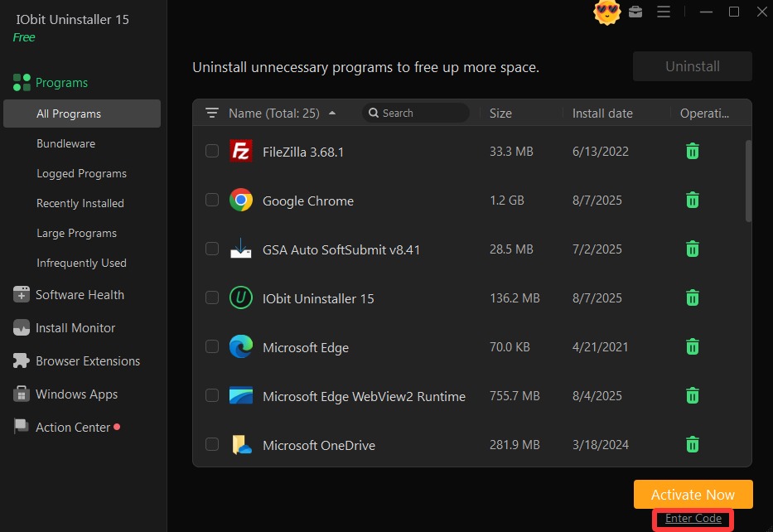Image resolution: width=773 pixels, height=532 pixels.
Task: Expand the Software Health section
Action: point(80,295)
